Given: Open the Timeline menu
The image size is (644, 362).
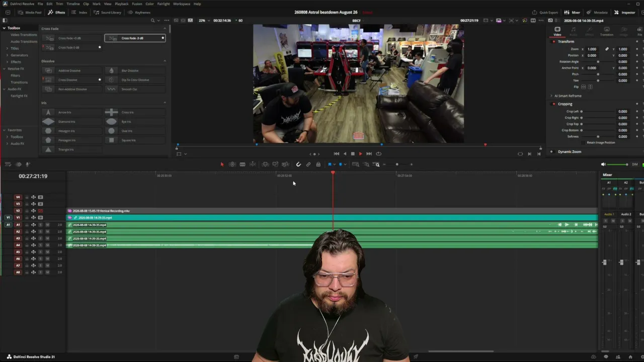Looking at the screenshot, I should pyautogui.click(x=73, y=4).
